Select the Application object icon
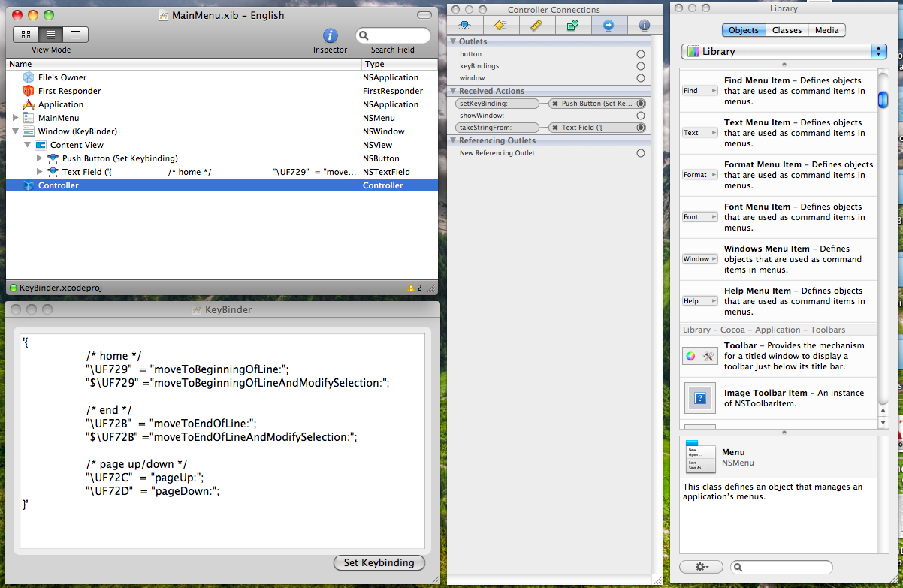Viewport: 903px width, 588px height. pos(29,104)
